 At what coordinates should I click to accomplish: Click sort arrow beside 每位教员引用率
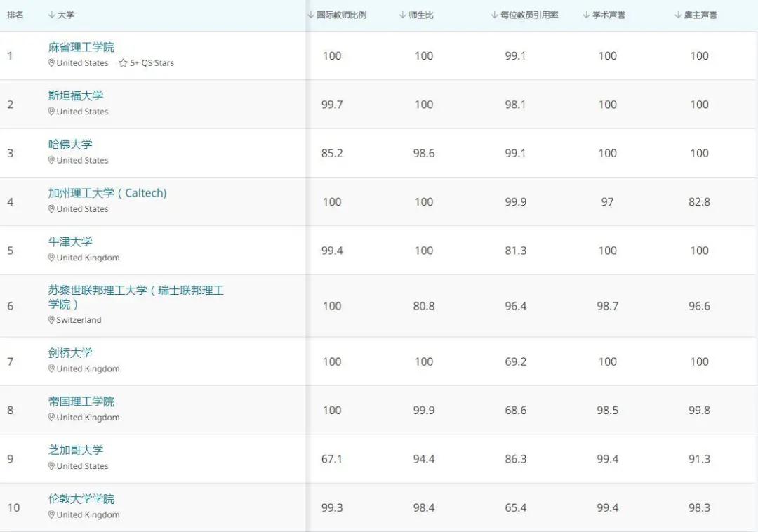[495, 15]
